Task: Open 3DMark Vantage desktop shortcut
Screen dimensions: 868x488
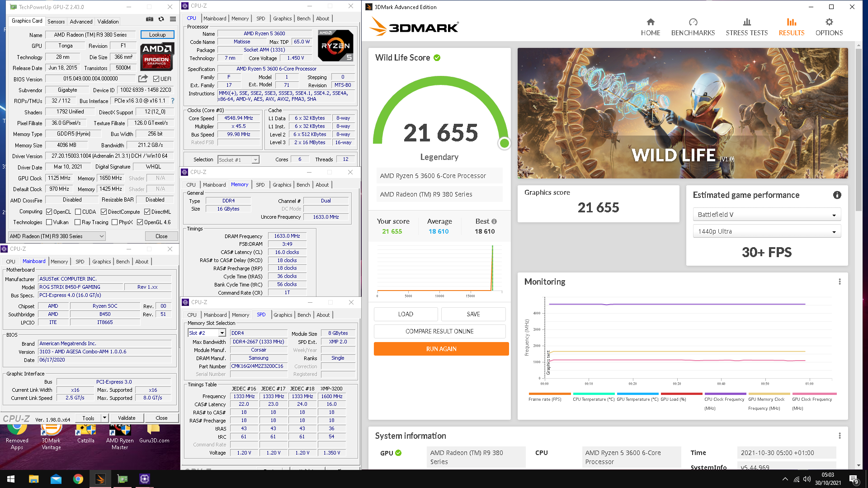Action: point(51,436)
